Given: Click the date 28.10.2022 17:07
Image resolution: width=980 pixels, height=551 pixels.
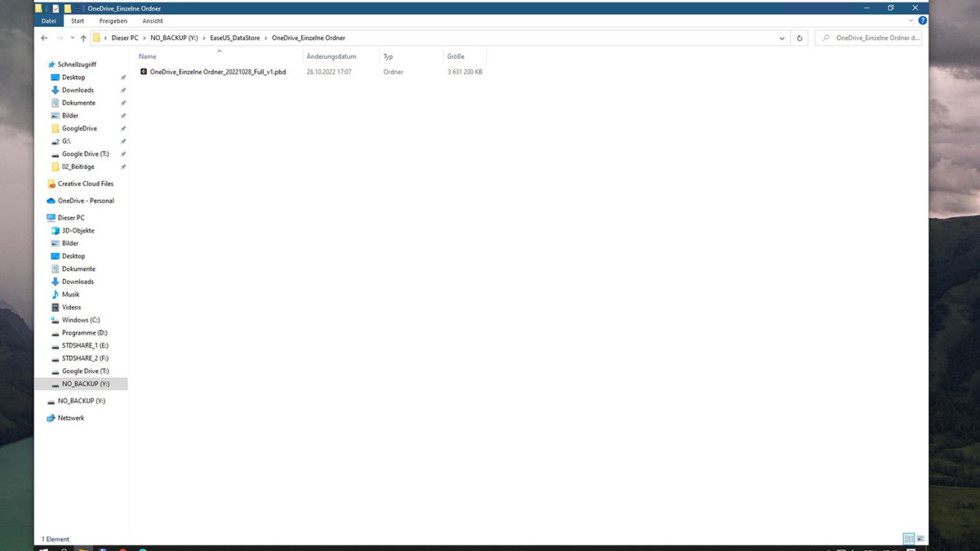Looking at the screenshot, I should (329, 72).
